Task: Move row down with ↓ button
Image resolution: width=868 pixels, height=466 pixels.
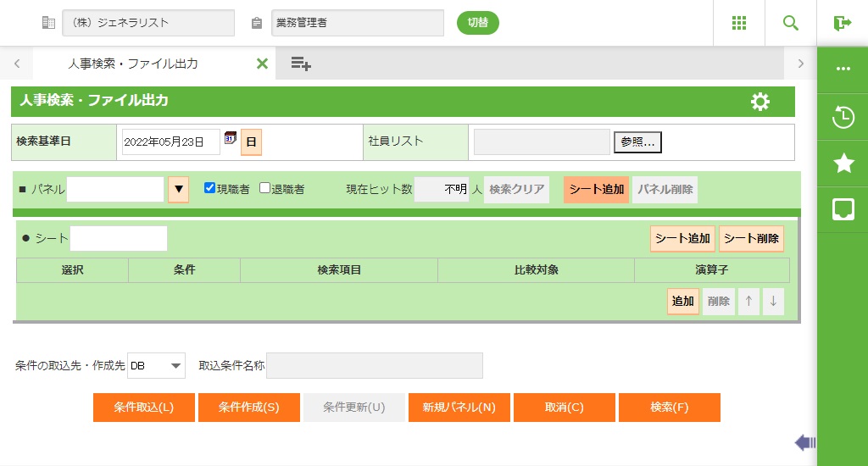Action: click(x=773, y=301)
